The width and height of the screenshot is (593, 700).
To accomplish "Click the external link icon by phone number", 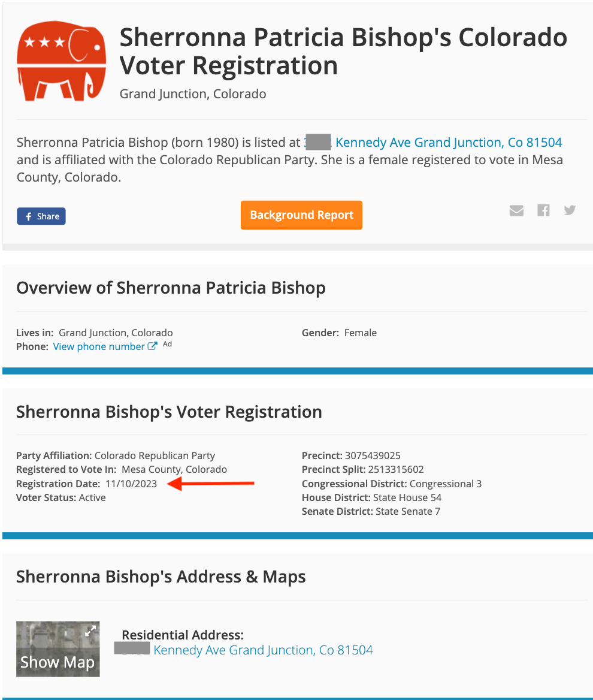I will pos(152,346).
